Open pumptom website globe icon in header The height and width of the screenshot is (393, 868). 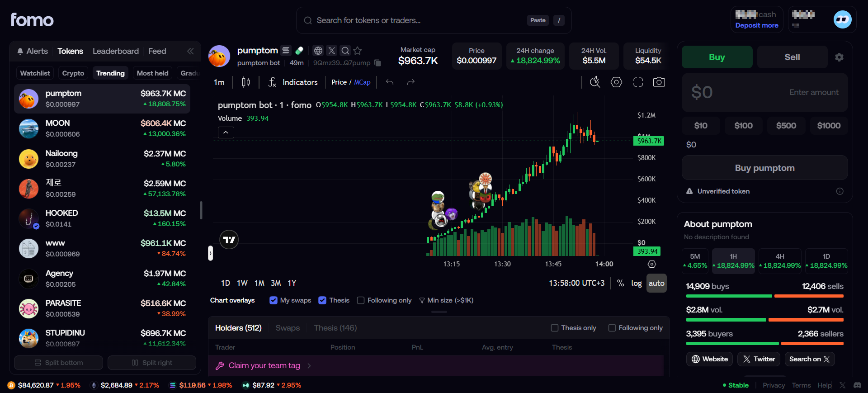click(x=318, y=51)
